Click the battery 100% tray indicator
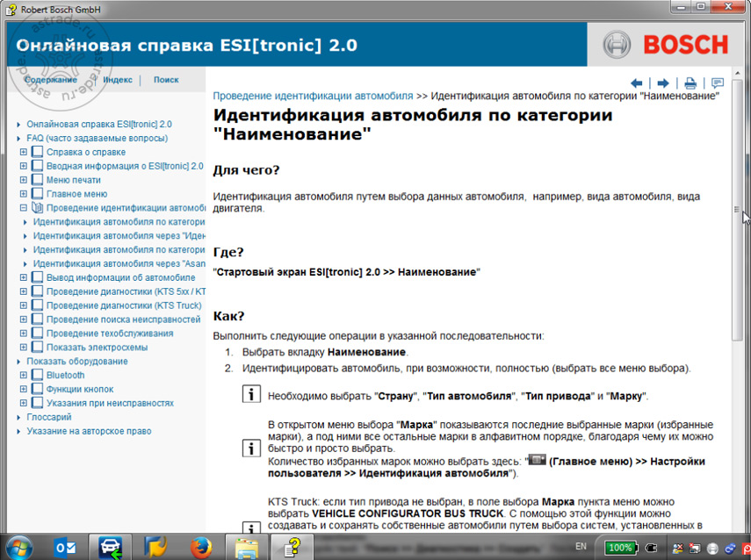The height and width of the screenshot is (560, 751). 620,548
